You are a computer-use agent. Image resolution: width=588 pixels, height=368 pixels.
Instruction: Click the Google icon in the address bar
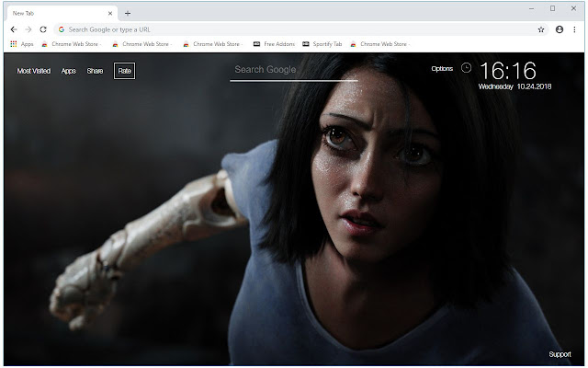(x=62, y=29)
